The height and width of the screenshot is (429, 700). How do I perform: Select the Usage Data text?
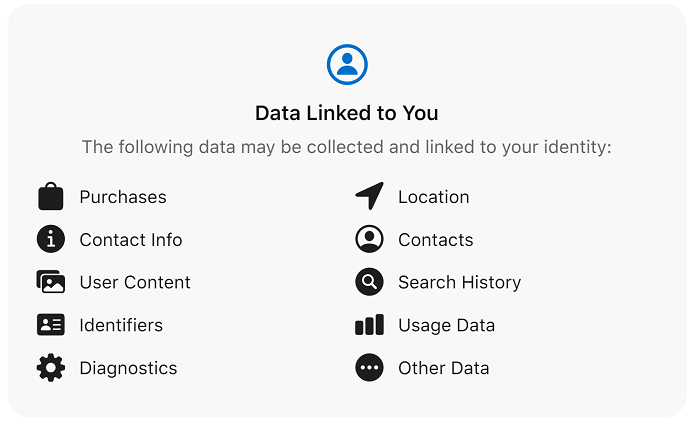coord(446,325)
